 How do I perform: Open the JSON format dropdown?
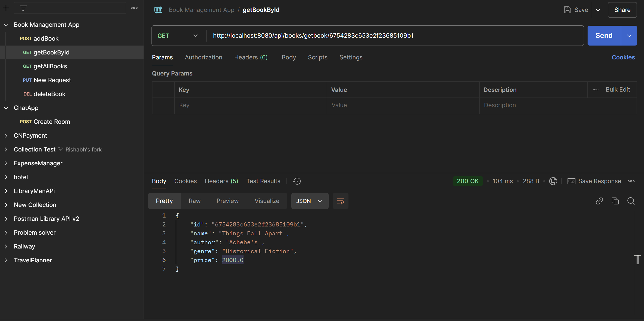[x=309, y=201]
